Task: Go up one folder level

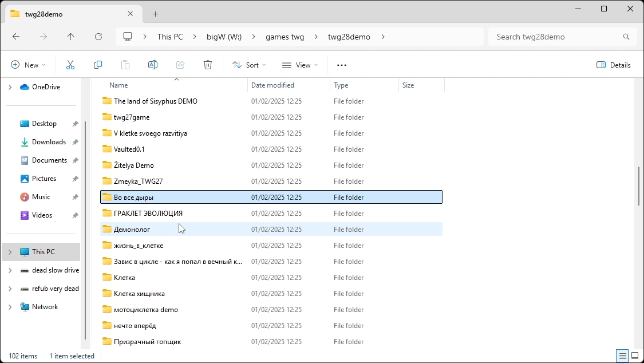Action: tap(71, 37)
